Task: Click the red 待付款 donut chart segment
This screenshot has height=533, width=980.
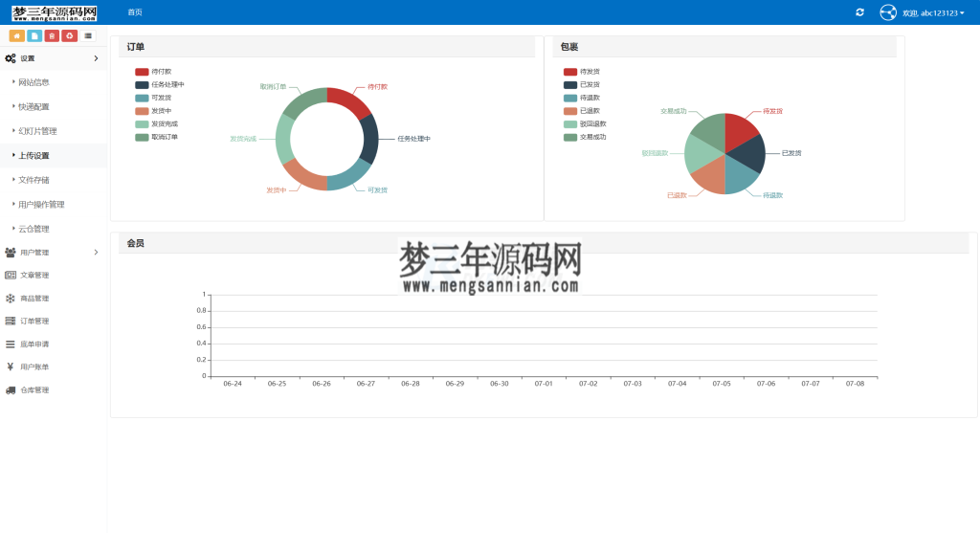Action: click(349, 100)
